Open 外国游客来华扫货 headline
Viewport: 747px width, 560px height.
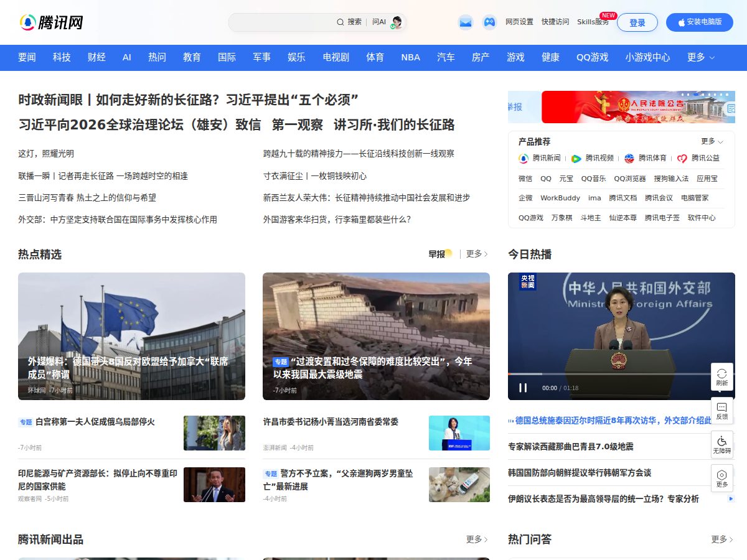(x=337, y=220)
